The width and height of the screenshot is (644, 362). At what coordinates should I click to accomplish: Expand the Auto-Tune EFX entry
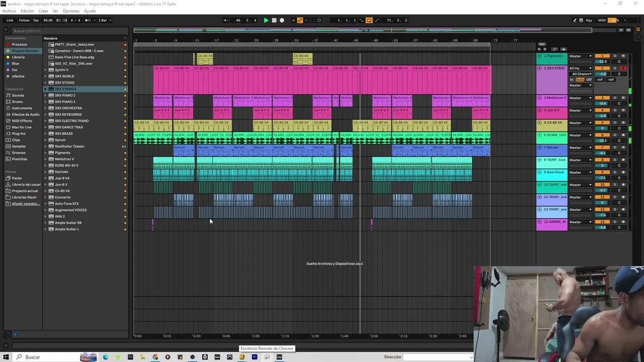click(x=45, y=204)
